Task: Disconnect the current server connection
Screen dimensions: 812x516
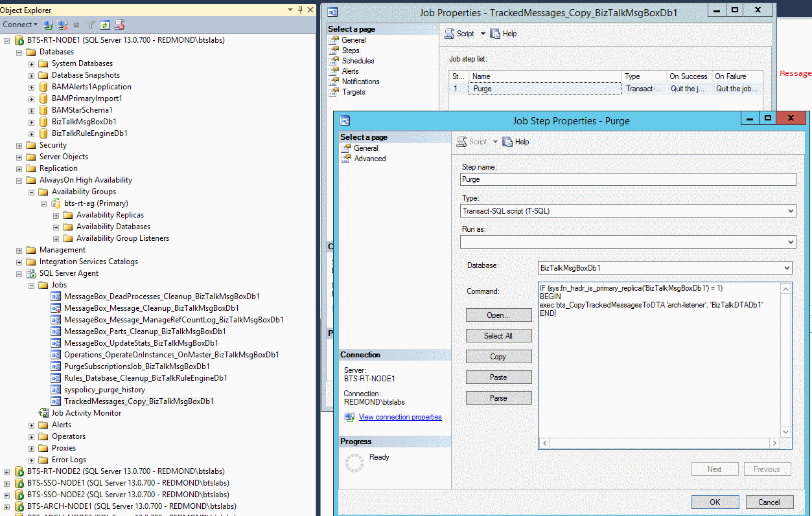Action: click(x=61, y=24)
